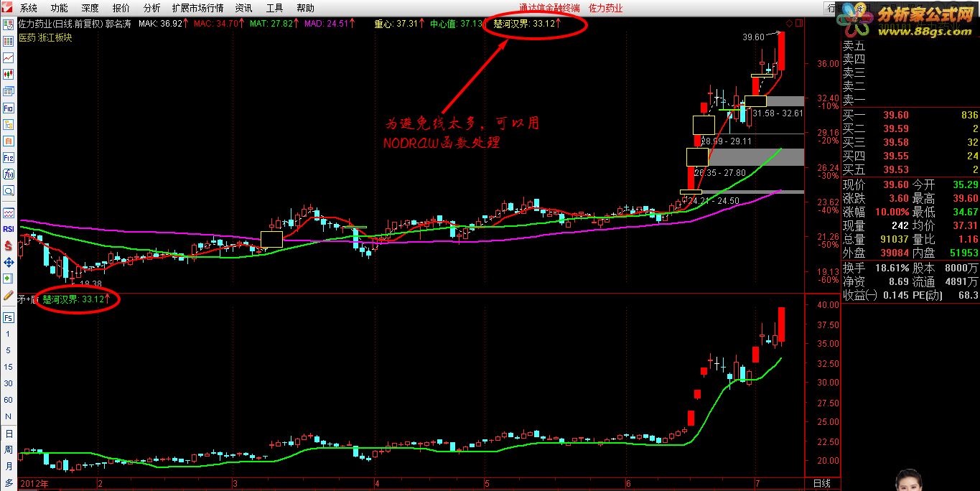The width and height of the screenshot is (980, 491).
Task: Click the chart title 佐力药业(日线.前复权)
Action: pyautogui.click(x=61, y=24)
